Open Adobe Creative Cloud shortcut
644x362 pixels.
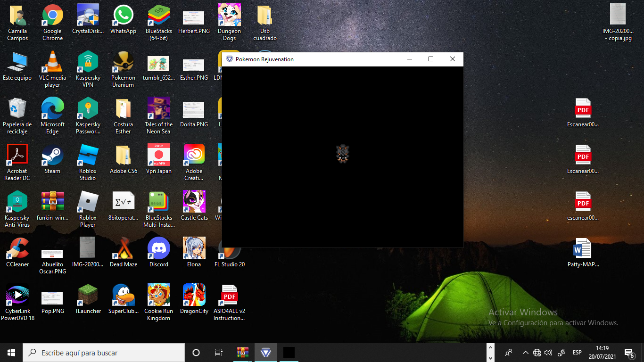pos(194,156)
